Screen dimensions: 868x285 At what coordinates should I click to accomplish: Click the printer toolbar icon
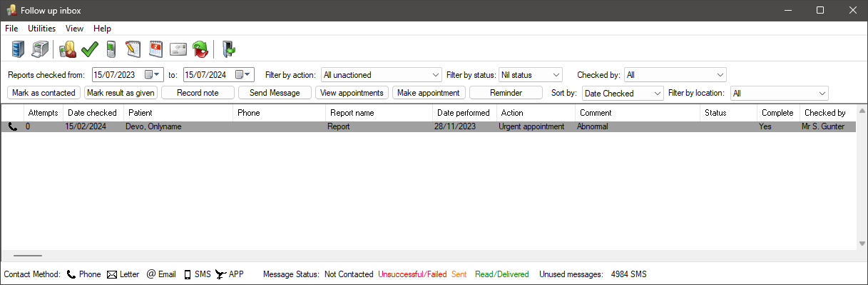click(41, 49)
